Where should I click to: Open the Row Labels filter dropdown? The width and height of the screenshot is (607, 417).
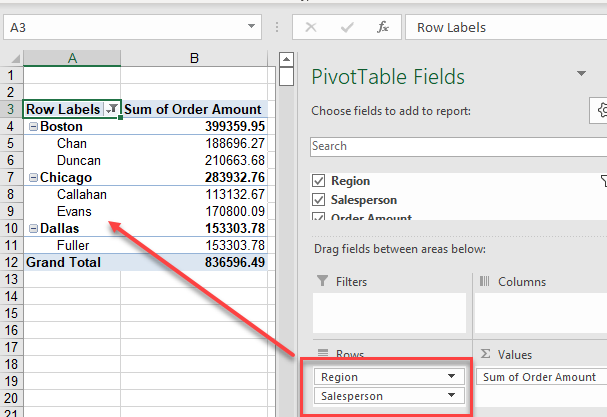coord(112,109)
